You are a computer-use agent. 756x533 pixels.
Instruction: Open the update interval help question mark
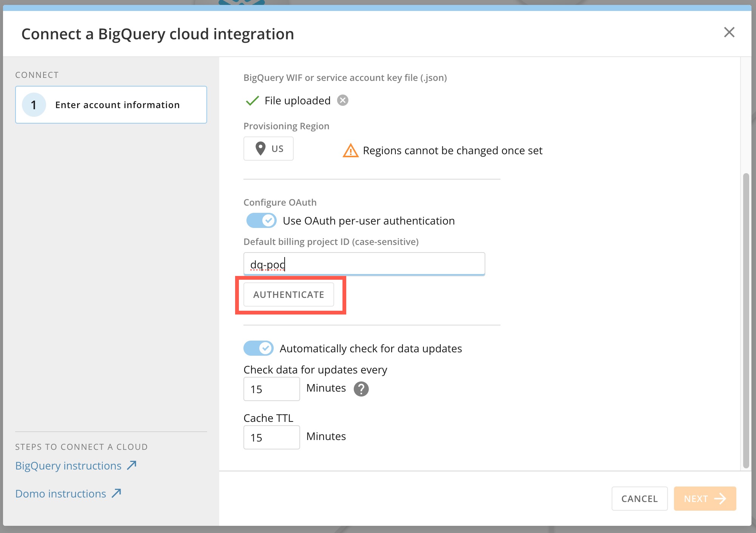[361, 389]
